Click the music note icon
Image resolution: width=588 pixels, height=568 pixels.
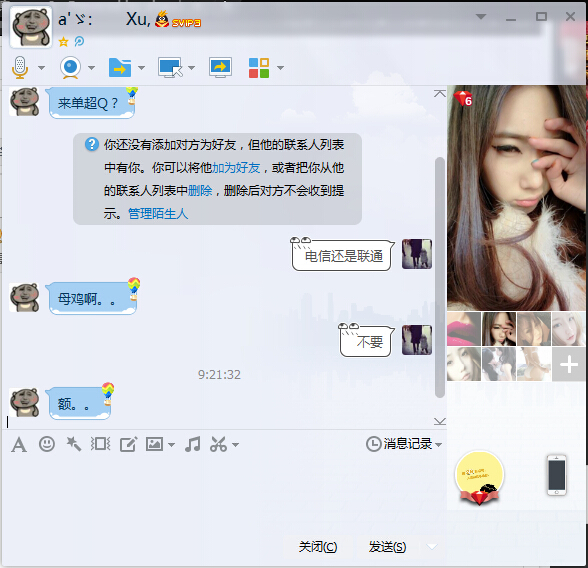[193, 444]
